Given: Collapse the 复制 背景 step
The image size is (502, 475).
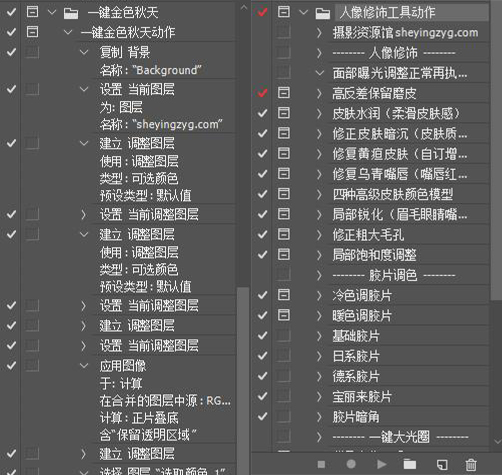Looking at the screenshot, I should (84, 52).
